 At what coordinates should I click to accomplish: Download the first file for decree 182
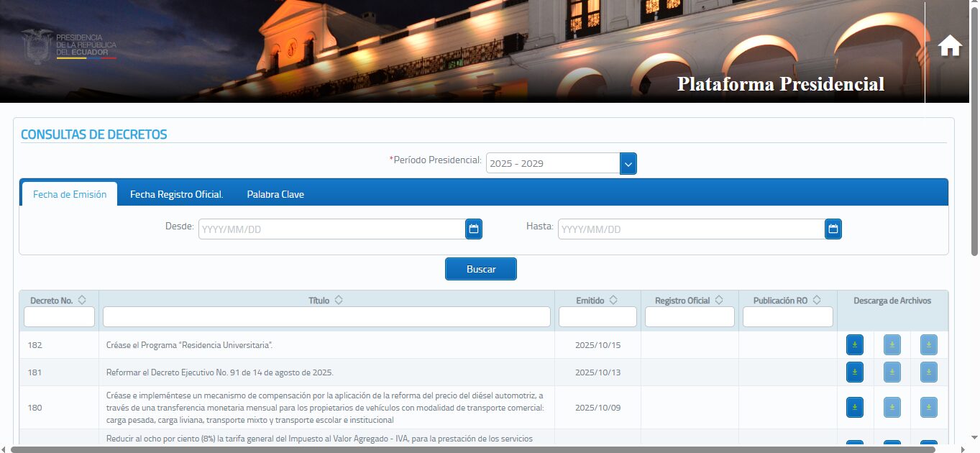854,345
